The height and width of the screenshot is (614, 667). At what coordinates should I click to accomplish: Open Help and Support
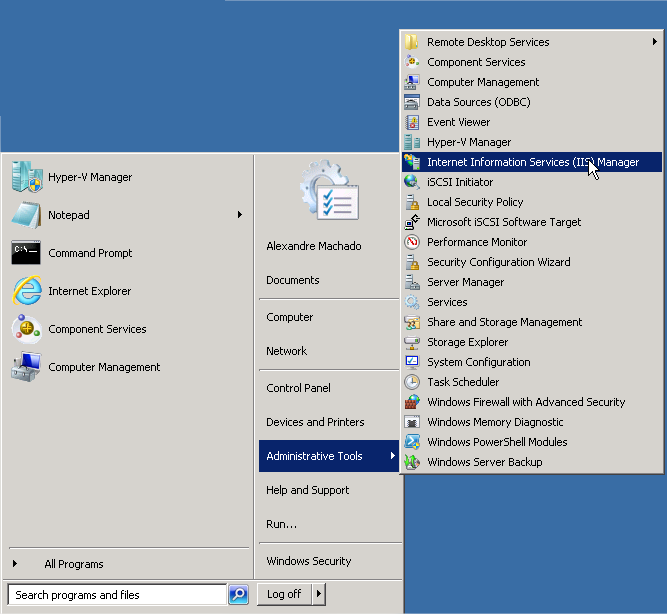click(x=308, y=490)
